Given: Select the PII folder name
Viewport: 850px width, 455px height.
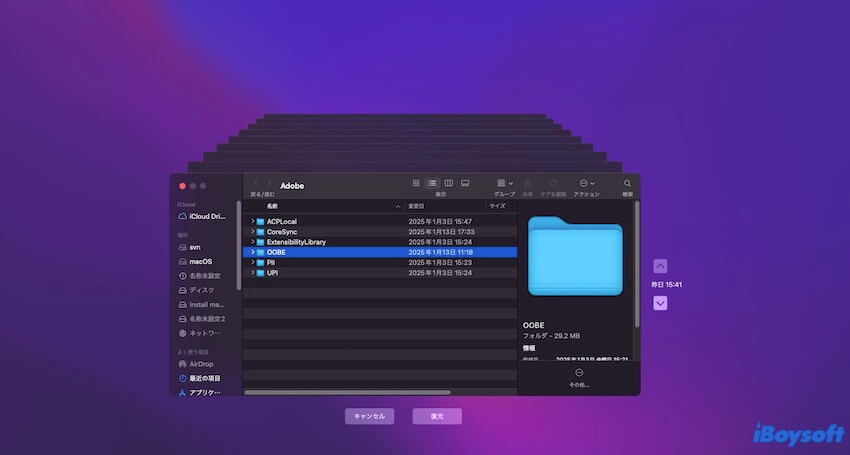Looking at the screenshot, I should [271, 262].
